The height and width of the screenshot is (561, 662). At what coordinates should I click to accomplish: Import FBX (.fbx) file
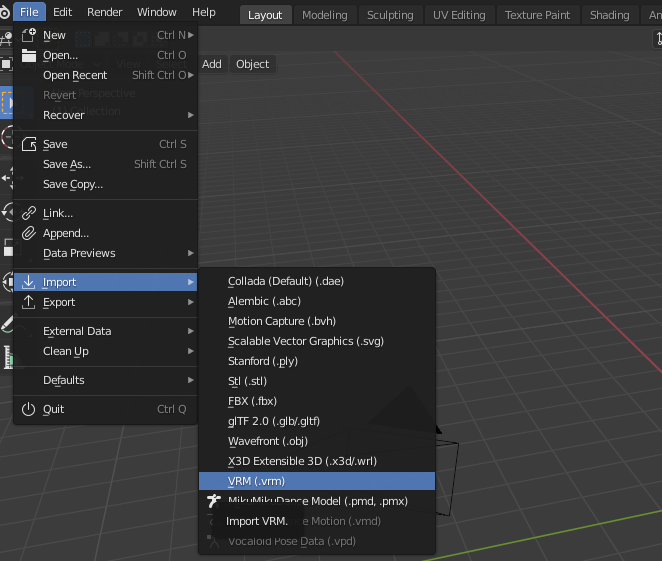(x=317, y=401)
